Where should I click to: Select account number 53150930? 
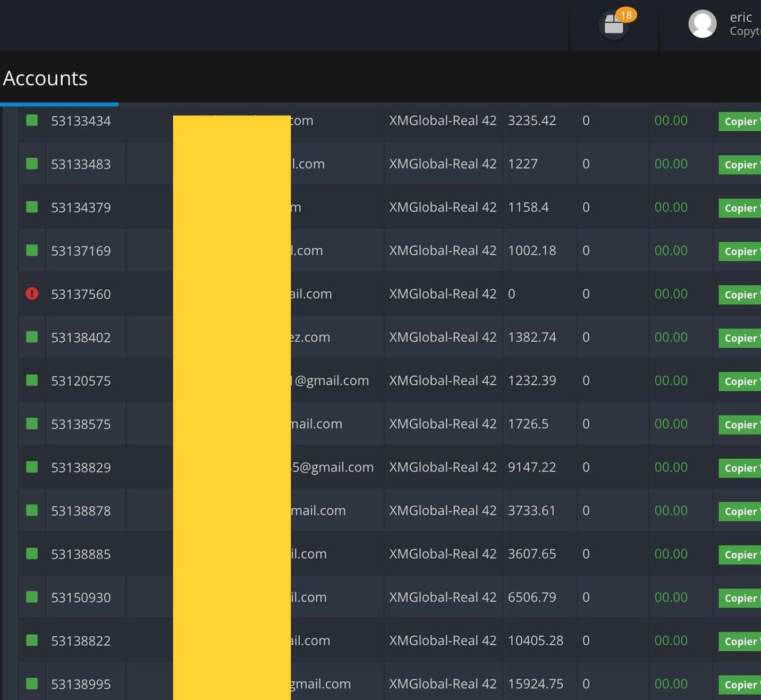point(81,597)
